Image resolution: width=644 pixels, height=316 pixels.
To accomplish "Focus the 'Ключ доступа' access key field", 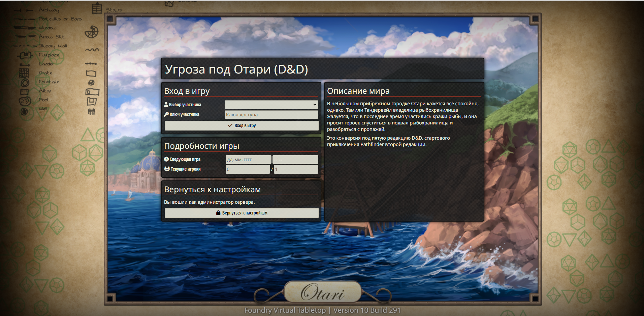I will coord(271,115).
